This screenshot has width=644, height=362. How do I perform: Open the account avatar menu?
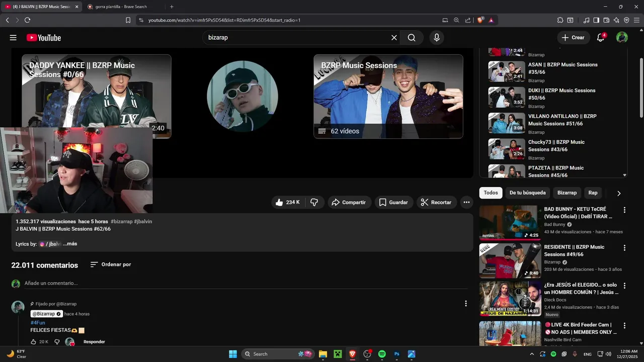click(622, 38)
